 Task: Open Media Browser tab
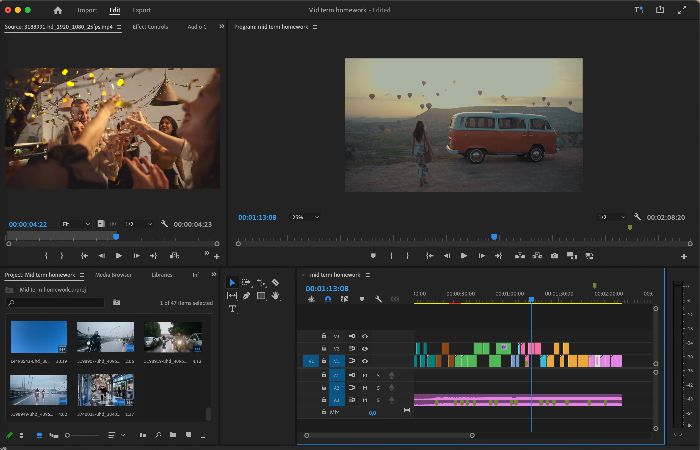pos(113,275)
